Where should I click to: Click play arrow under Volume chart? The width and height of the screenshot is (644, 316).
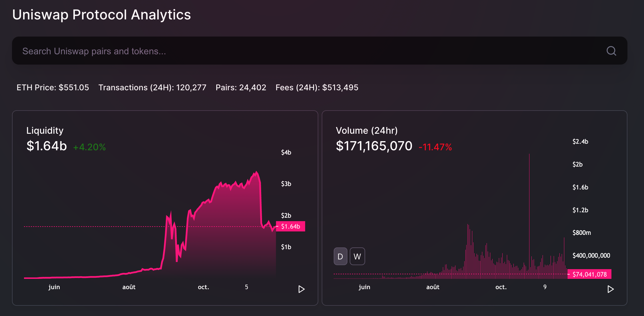pyautogui.click(x=610, y=289)
